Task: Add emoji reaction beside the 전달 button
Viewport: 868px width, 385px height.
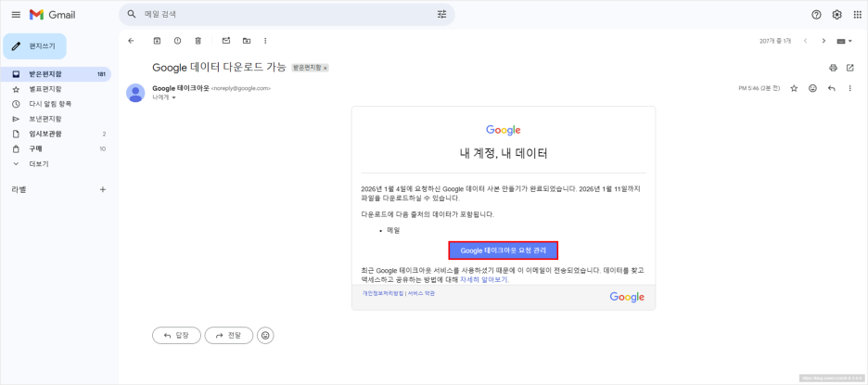Action: point(266,335)
